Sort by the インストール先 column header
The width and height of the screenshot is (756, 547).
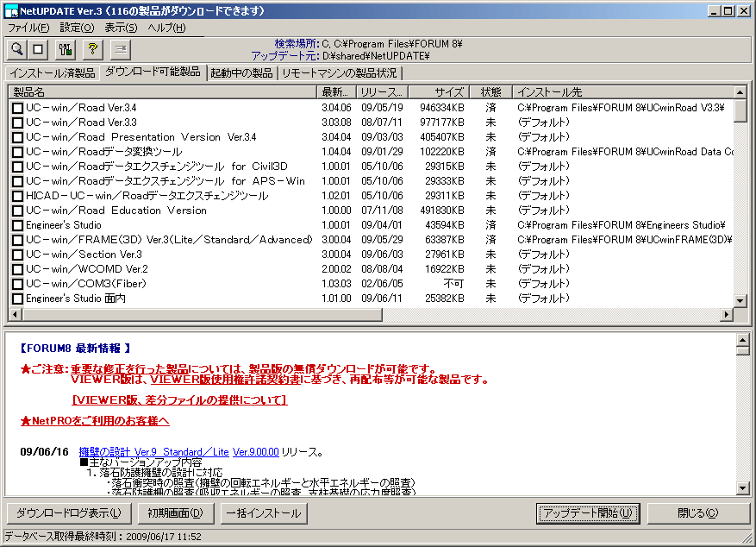click(x=623, y=92)
